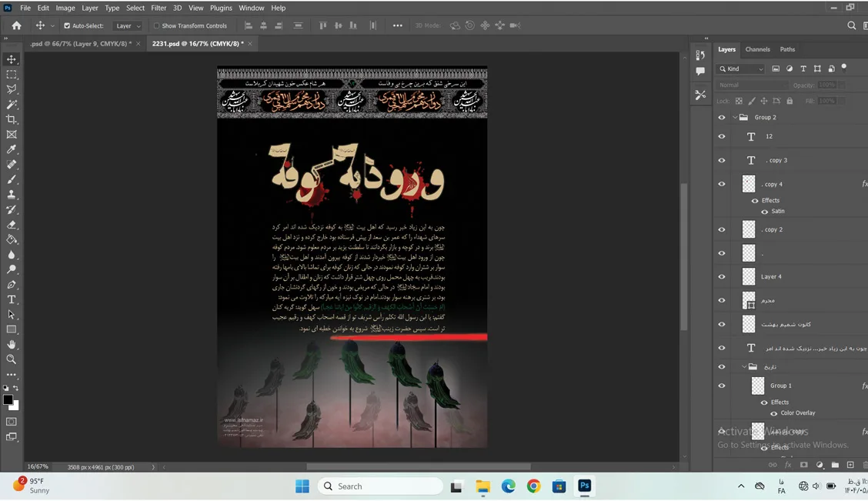Open Google Chrome from the taskbar

[x=533, y=486]
